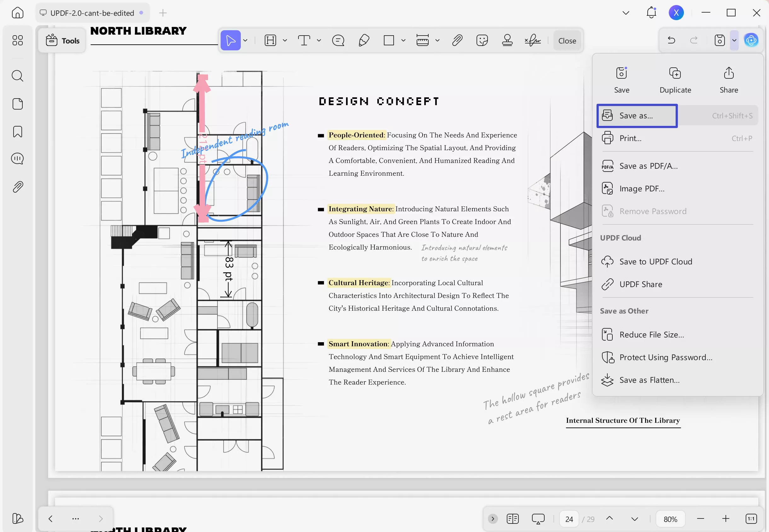Select Reduce File Size... menu entry
The image size is (769, 532).
pyautogui.click(x=651, y=335)
